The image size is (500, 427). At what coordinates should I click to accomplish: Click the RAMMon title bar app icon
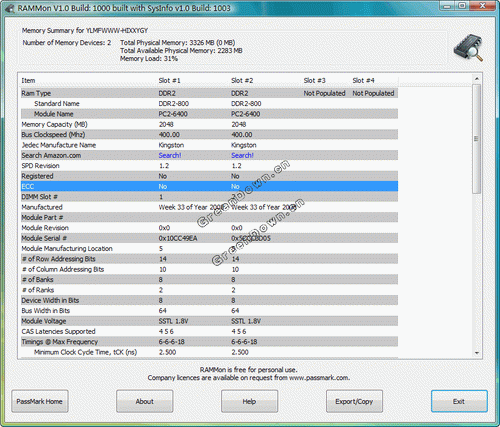click(x=9, y=8)
